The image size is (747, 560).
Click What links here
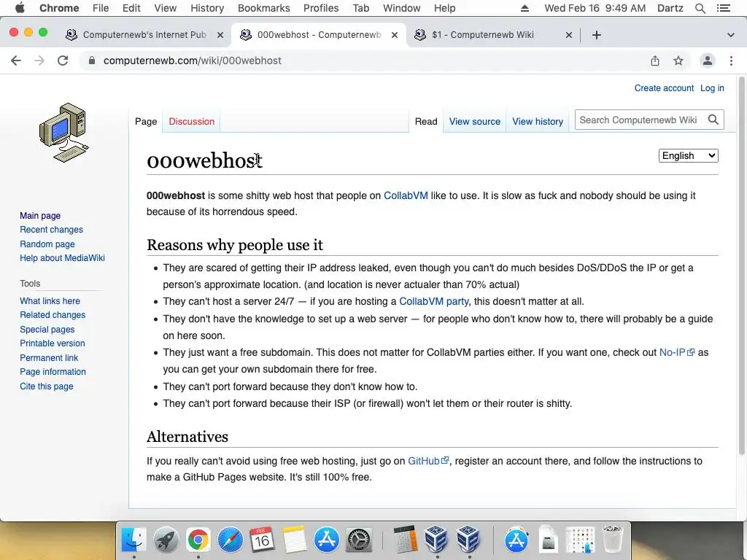[50, 301]
